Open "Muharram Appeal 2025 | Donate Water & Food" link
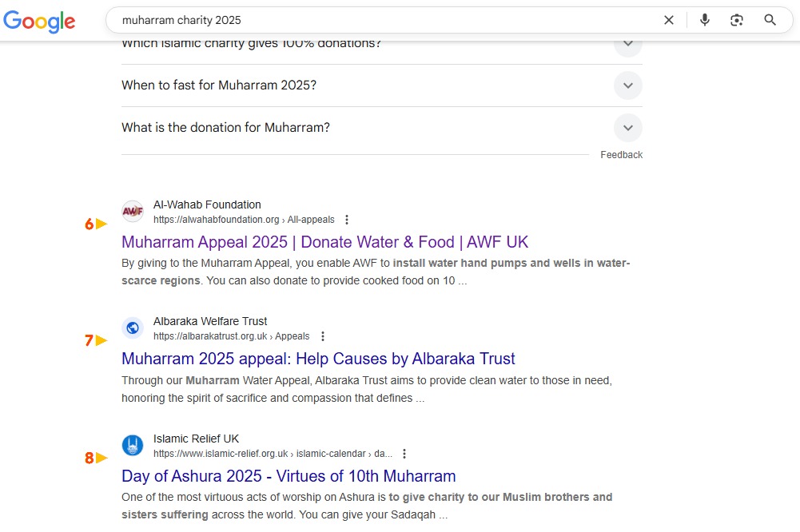 click(324, 242)
